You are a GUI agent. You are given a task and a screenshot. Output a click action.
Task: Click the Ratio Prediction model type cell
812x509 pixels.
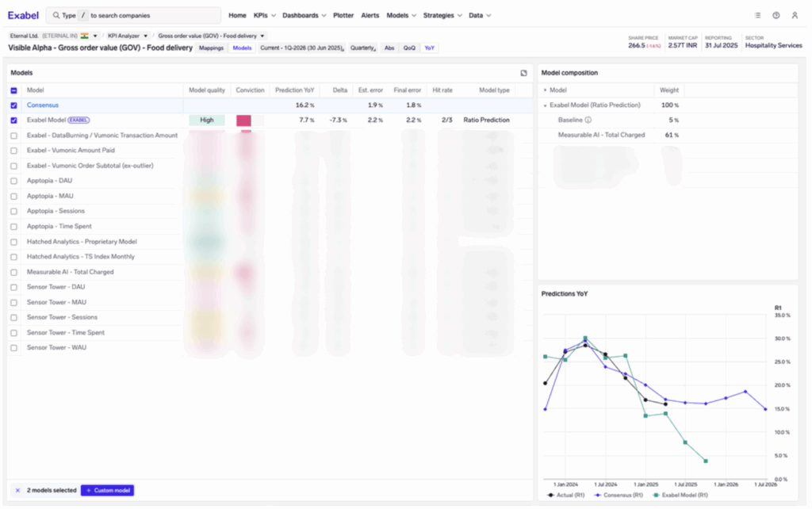(486, 121)
